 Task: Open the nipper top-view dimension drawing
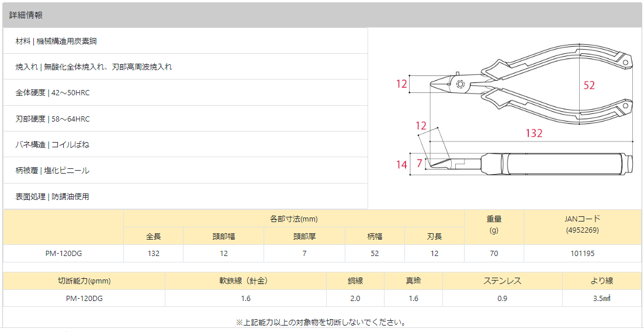pos(530,84)
